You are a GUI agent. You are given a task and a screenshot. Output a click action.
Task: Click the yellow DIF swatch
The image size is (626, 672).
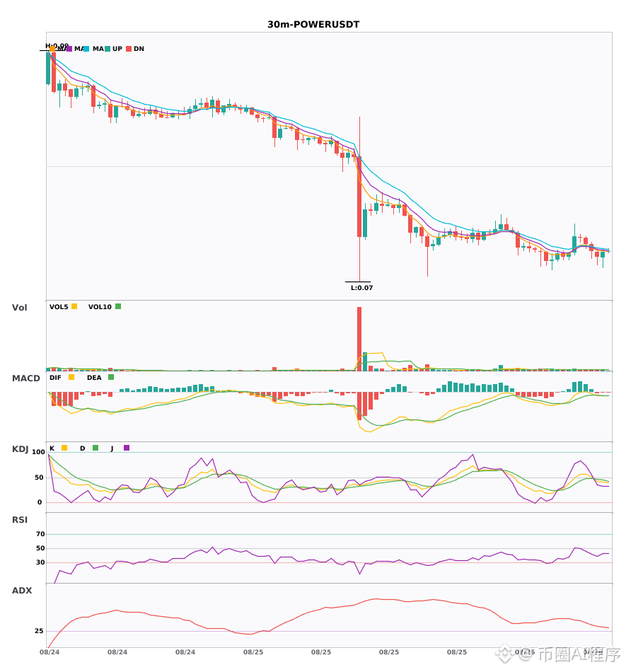click(x=71, y=377)
